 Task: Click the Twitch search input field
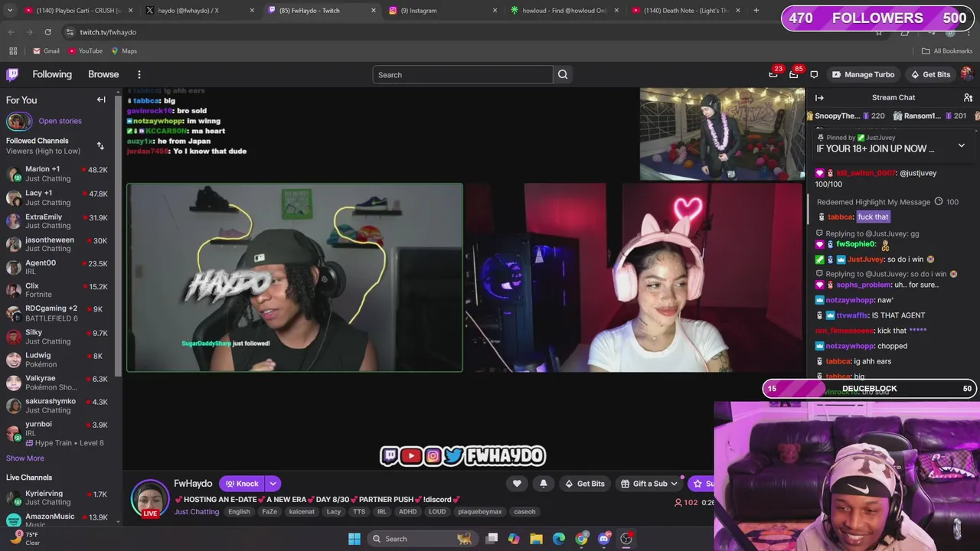tap(462, 74)
